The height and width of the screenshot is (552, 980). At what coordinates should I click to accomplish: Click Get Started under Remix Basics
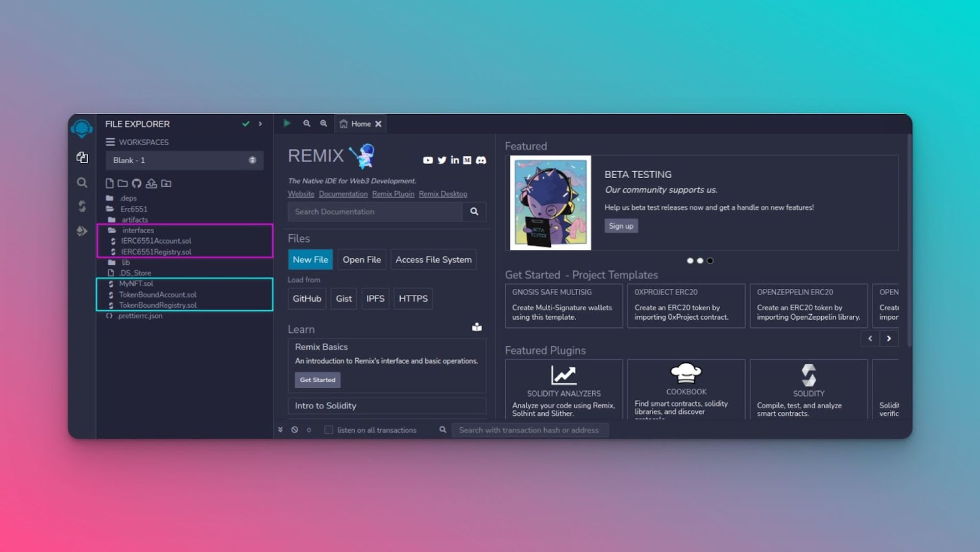tap(318, 380)
